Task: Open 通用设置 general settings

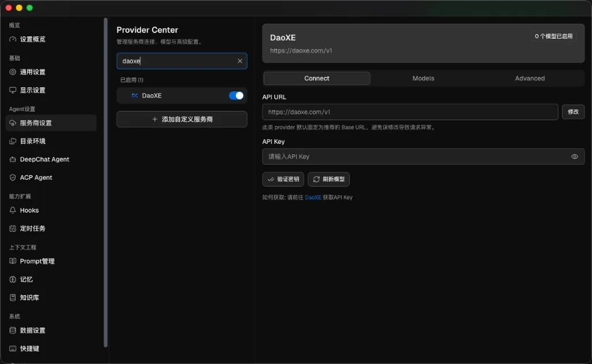Action: click(x=51, y=72)
